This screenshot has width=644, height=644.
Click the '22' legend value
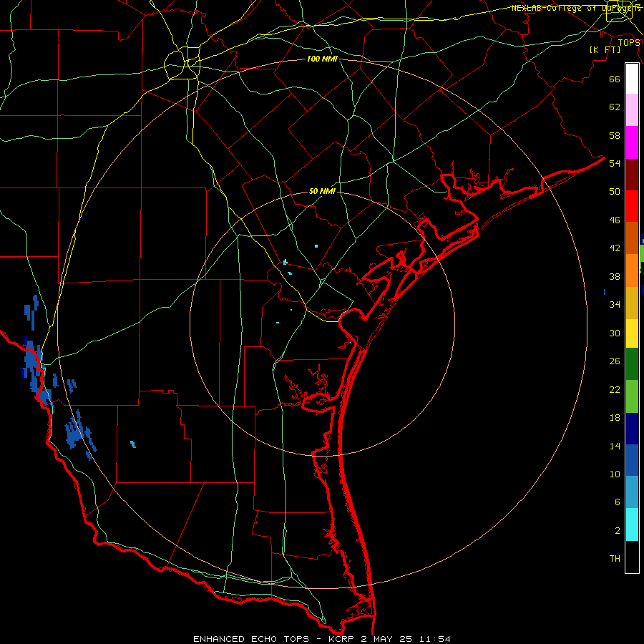point(615,389)
